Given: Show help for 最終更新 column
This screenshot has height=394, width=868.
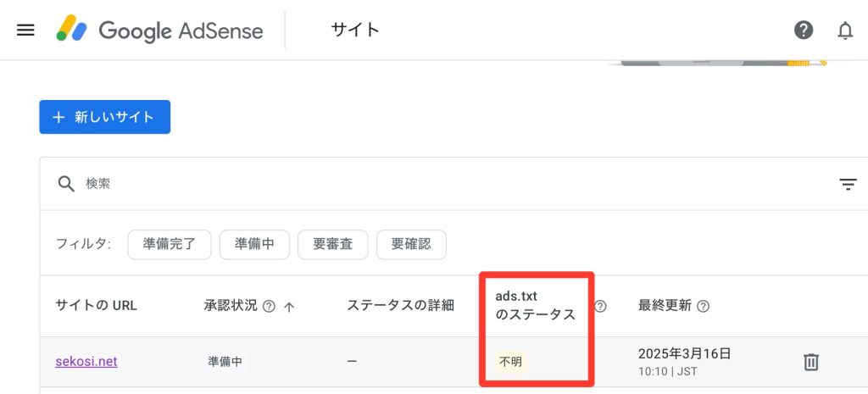Looking at the screenshot, I should [703, 307].
